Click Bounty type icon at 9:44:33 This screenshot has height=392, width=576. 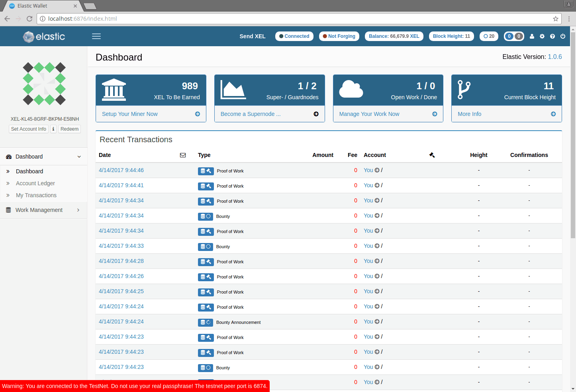[x=206, y=247]
